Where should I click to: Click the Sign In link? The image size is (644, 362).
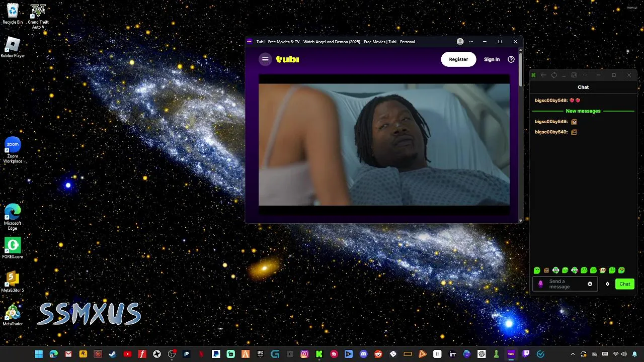pos(492,59)
